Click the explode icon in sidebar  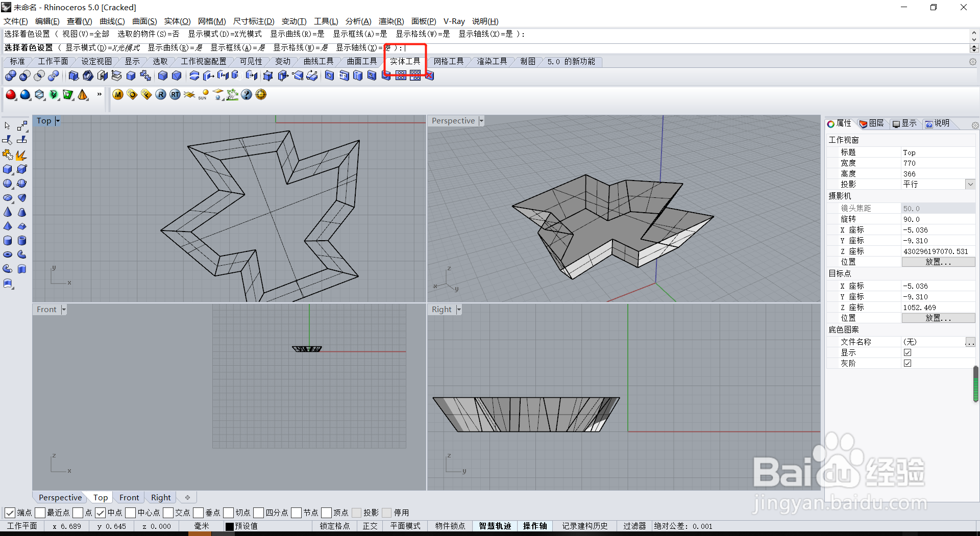[x=21, y=155]
